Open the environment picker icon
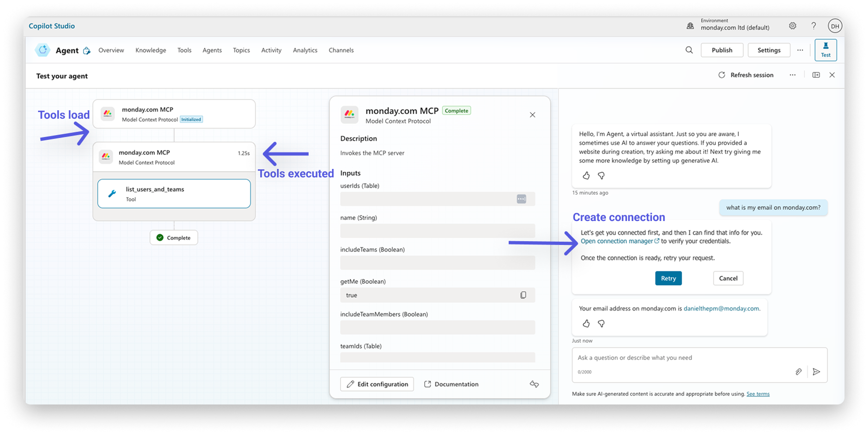The image size is (868, 435). tap(690, 26)
